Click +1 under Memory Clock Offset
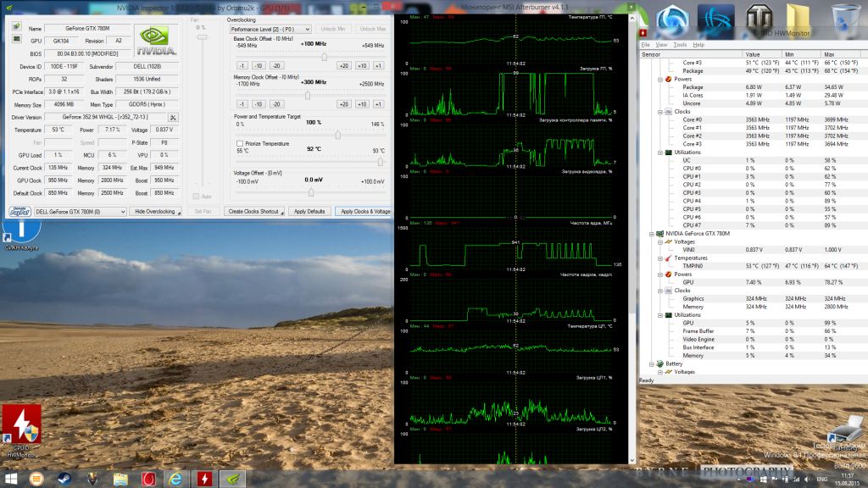Image resolution: width=868 pixels, height=488 pixels. point(378,104)
